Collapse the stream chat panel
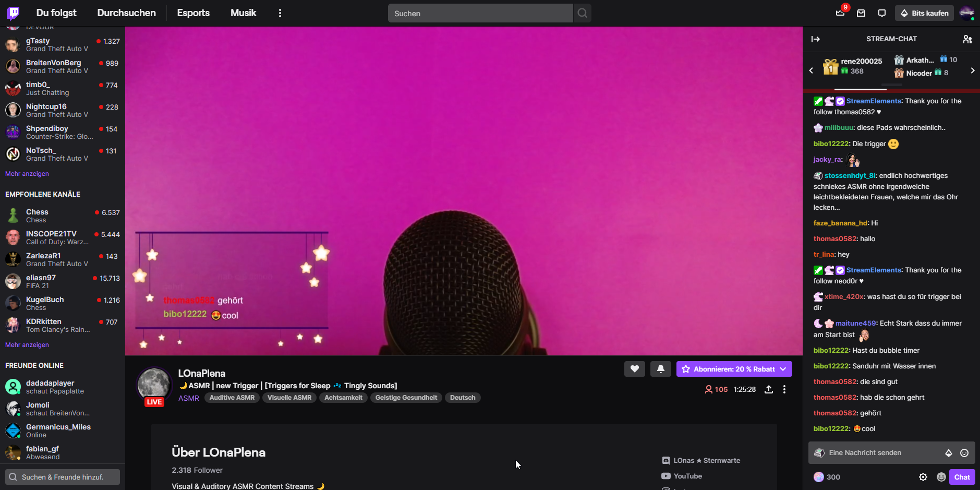Screen dimensions: 980x490 click(x=816, y=39)
